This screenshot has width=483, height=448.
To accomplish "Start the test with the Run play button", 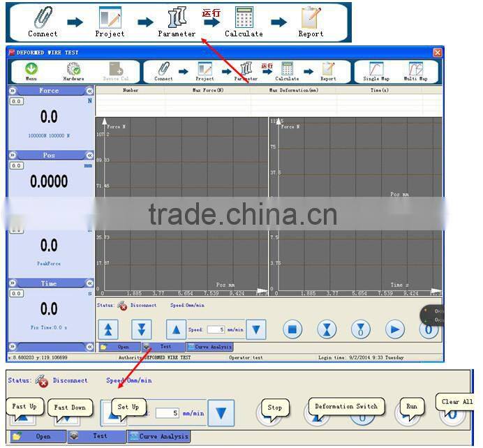I will tap(395, 329).
